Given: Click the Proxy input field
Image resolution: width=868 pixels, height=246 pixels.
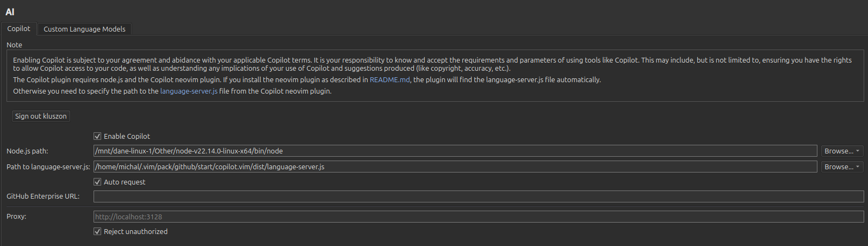Looking at the screenshot, I should click(x=478, y=217).
